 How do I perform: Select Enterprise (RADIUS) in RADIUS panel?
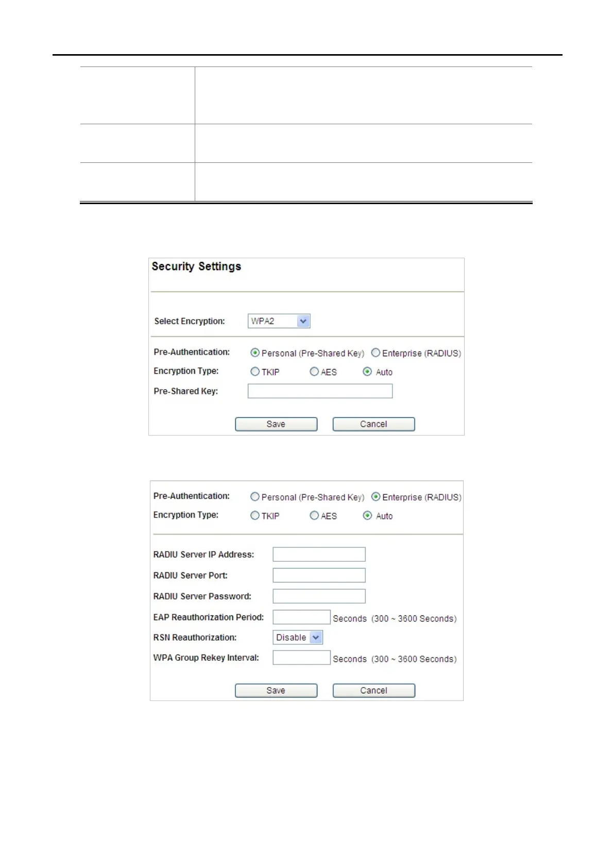coord(376,497)
